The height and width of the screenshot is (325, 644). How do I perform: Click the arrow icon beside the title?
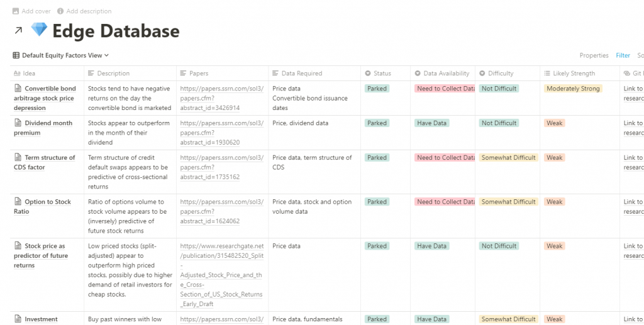click(18, 31)
